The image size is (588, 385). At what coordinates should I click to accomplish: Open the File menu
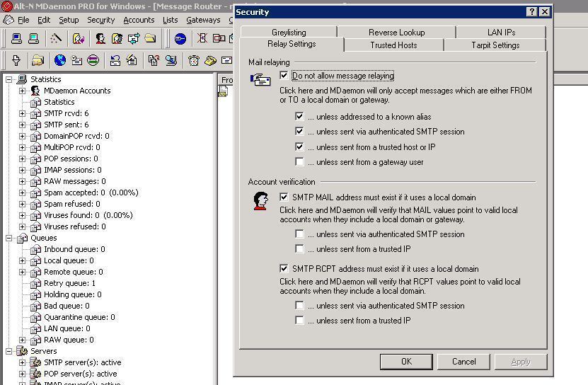point(23,20)
